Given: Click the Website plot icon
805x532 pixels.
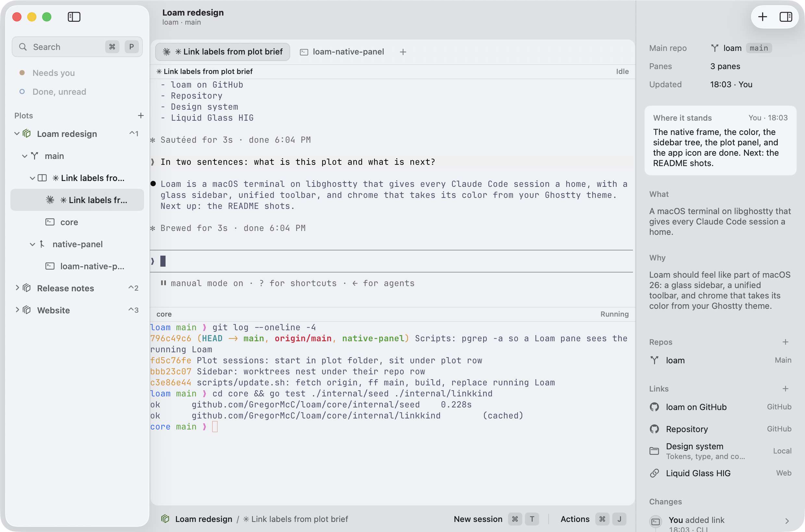Looking at the screenshot, I should (27, 310).
